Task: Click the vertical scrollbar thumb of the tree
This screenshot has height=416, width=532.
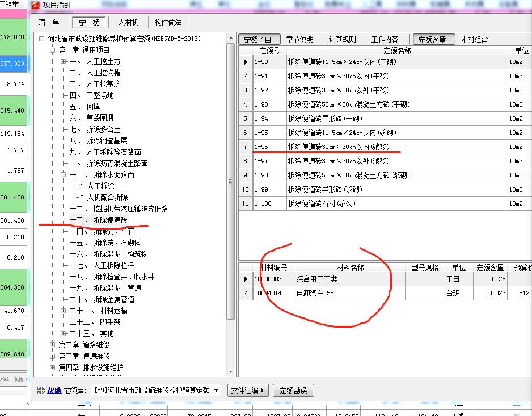Action: (x=231, y=181)
